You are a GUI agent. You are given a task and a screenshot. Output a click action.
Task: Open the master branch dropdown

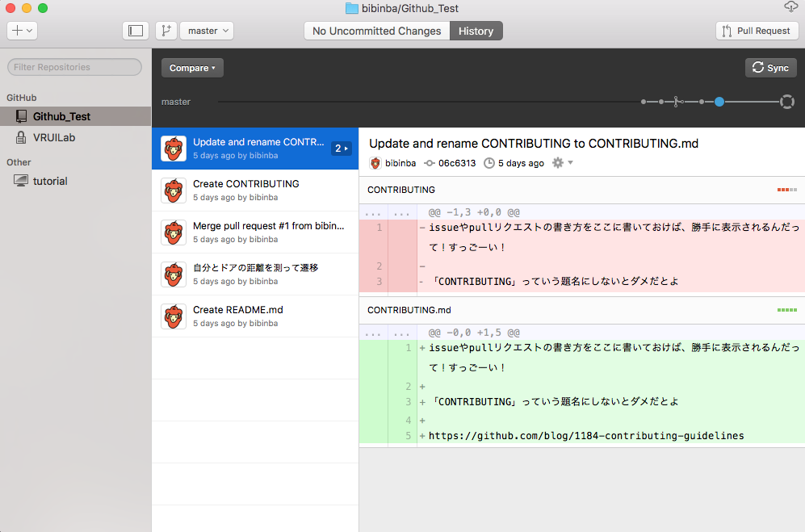[x=207, y=31]
